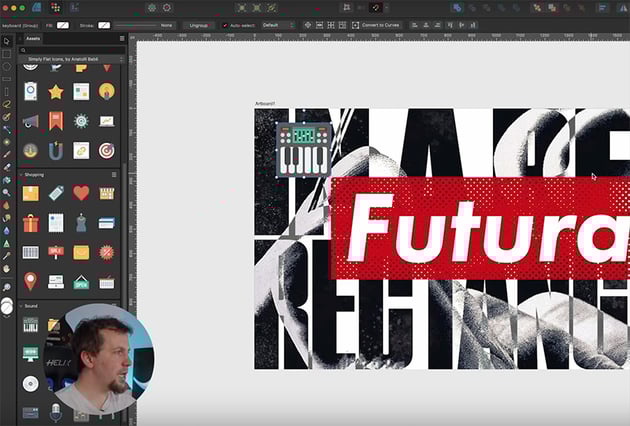Open the Shopping subcategory options menu
This screenshot has width=630, height=426.
pyautogui.click(x=114, y=175)
